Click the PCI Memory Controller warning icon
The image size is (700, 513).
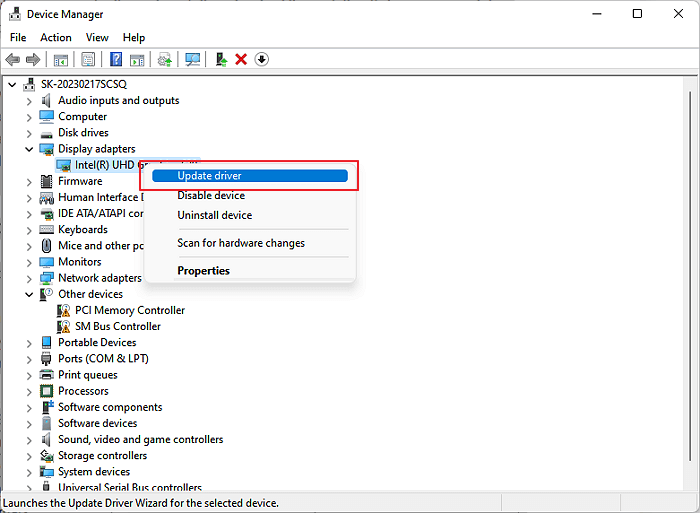[x=63, y=310]
